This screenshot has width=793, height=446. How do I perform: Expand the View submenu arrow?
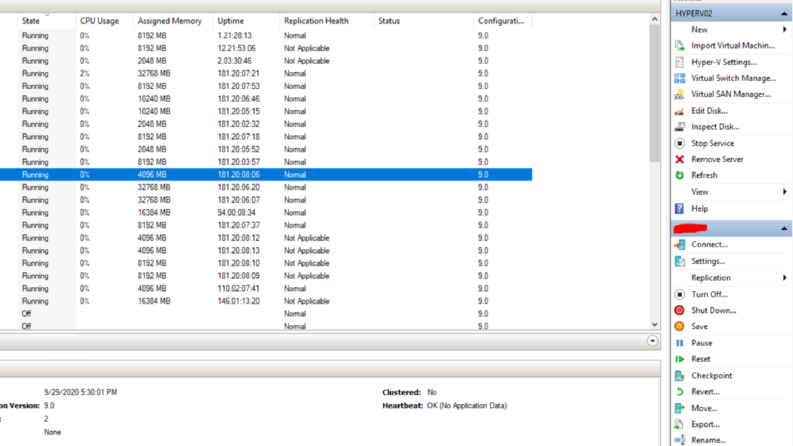click(x=784, y=192)
